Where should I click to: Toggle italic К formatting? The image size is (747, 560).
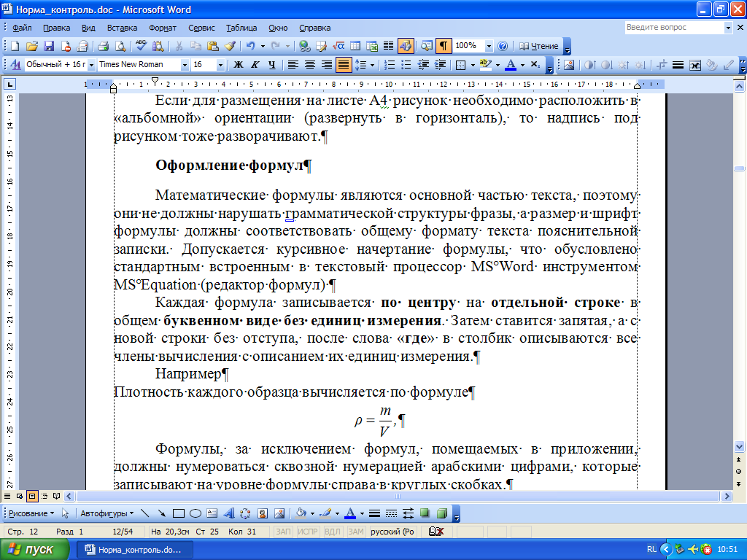(x=255, y=65)
